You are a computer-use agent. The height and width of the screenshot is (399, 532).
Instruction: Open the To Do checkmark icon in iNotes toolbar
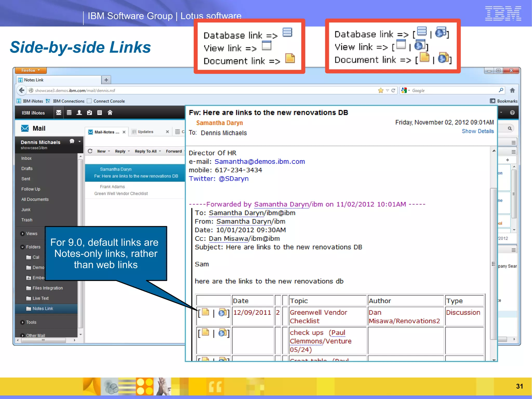(x=89, y=113)
